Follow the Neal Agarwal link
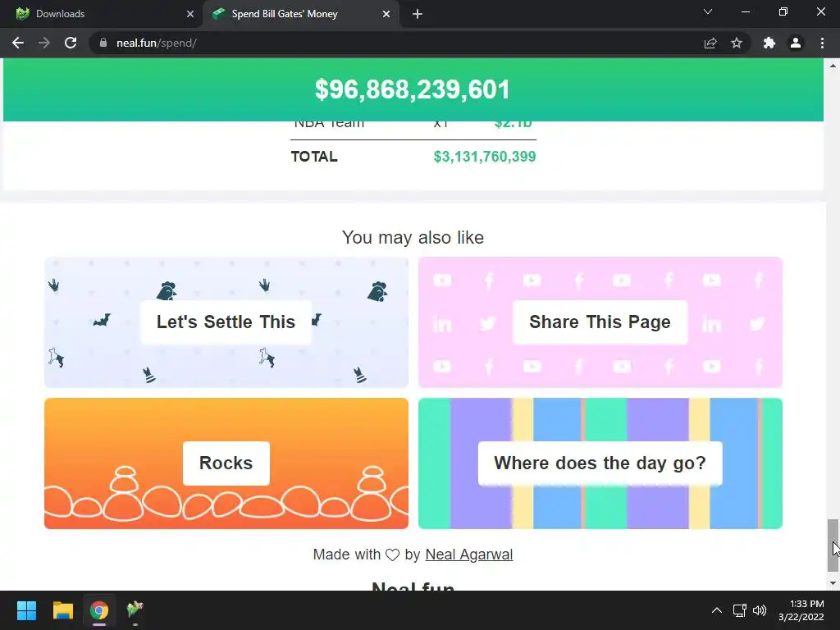Screen dimensions: 840x630 [x=468, y=555]
